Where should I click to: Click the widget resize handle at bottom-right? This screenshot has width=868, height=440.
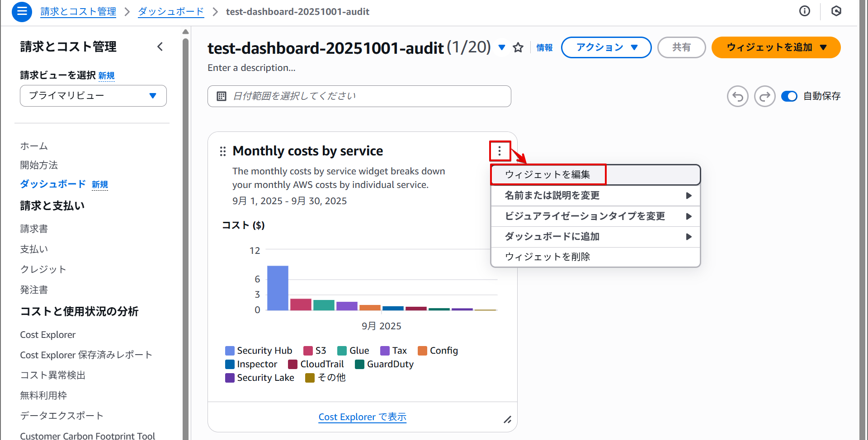click(507, 420)
